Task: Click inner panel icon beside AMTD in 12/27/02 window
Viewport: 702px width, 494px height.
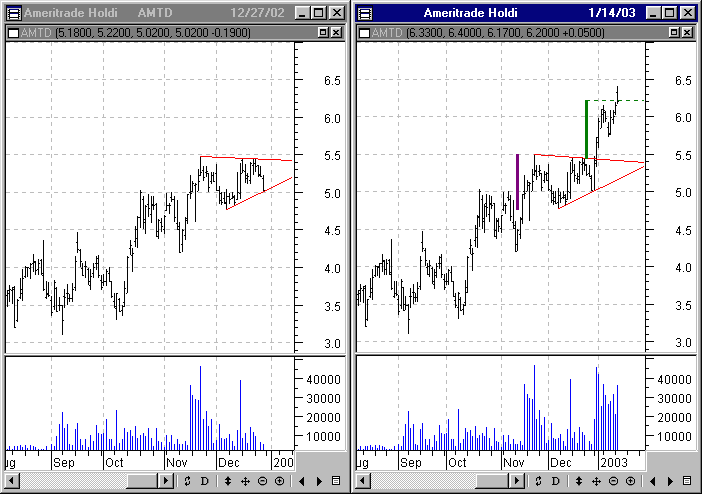Action: 14,33
